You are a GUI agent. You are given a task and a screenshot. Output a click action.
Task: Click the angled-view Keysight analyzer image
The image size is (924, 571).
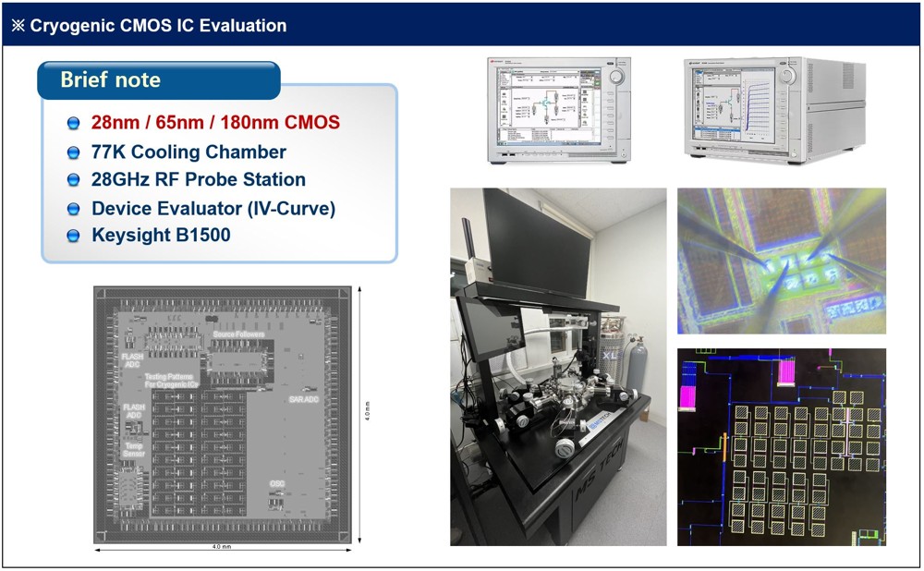coord(775,110)
